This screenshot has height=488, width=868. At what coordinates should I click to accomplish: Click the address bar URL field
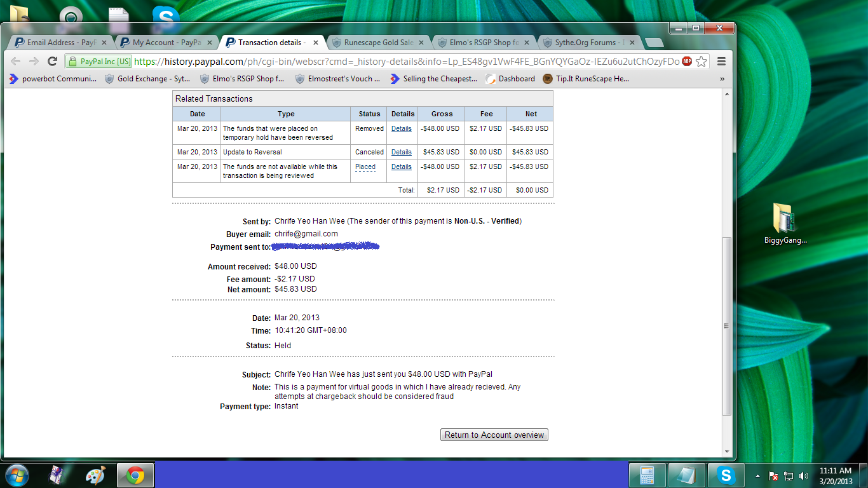click(x=407, y=62)
